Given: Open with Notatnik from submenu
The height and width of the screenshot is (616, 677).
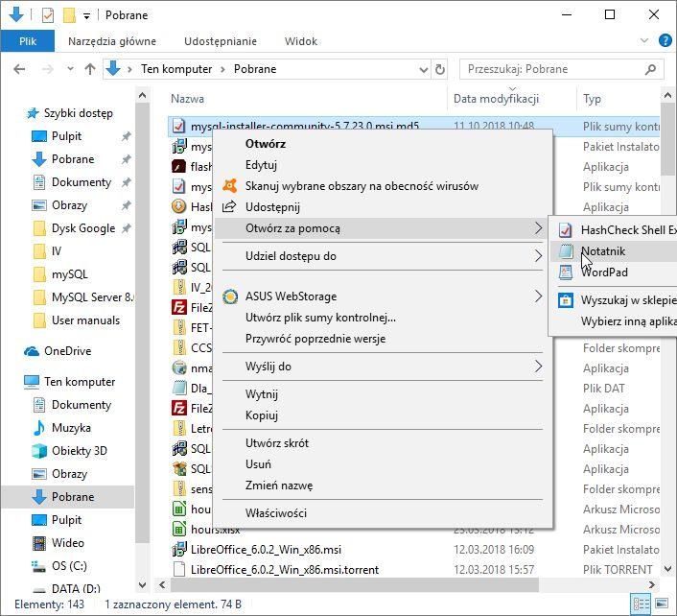Looking at the screenshot, I should [614, 251].
